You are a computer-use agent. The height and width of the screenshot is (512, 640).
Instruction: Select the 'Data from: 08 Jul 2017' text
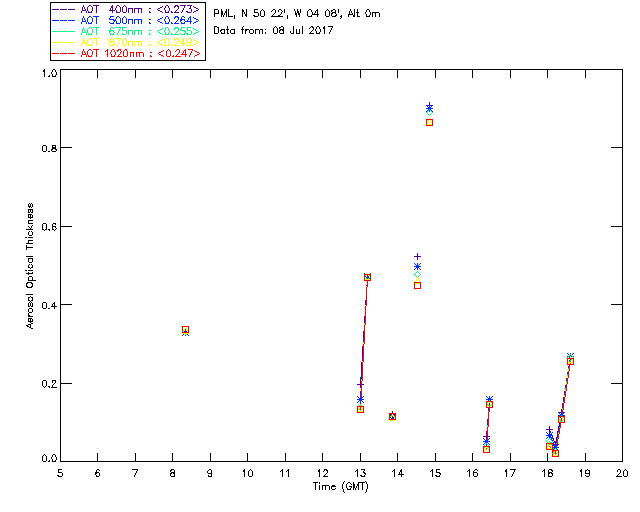click(x=273, y=31)
